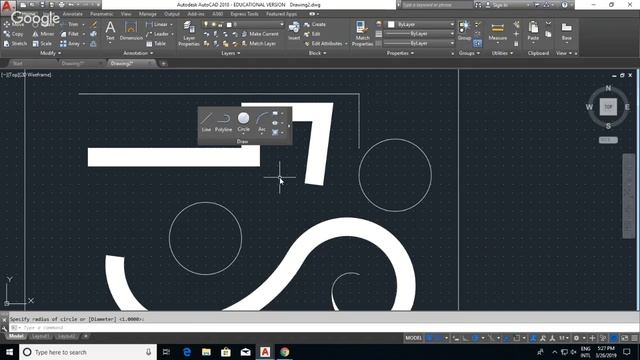The image size is (640, 360).
Task: Toggle MODEL space button in status bar
Action: pyautogui.click(x=413, y=338)
